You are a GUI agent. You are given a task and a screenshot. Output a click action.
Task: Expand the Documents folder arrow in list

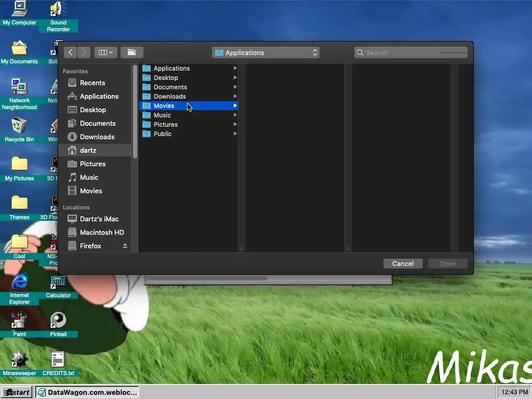(x=235, y=87)
